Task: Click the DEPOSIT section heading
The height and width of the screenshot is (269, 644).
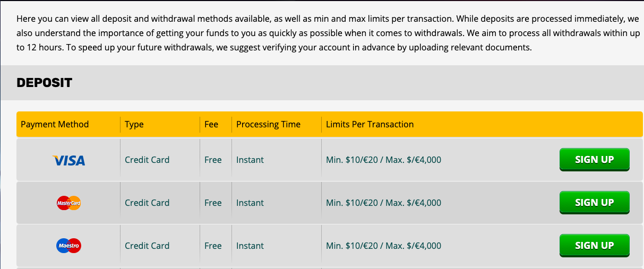Action: pyautogui.click(x=45, y=83)
